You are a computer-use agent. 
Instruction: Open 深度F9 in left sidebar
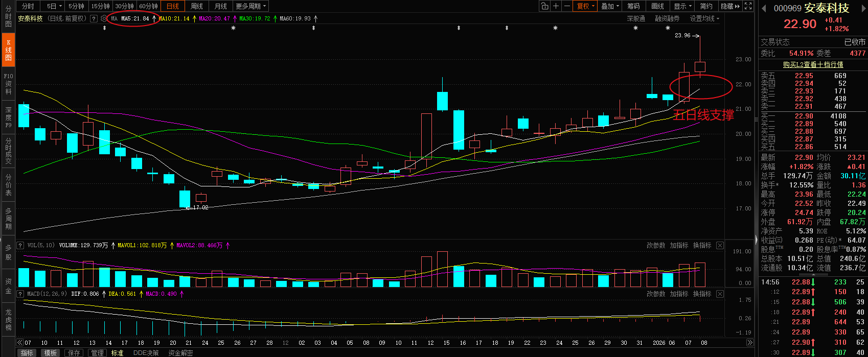[8, 117]
